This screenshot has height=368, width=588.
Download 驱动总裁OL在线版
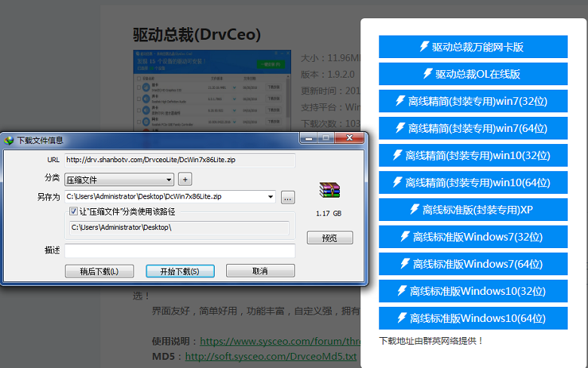click(473, 74)
